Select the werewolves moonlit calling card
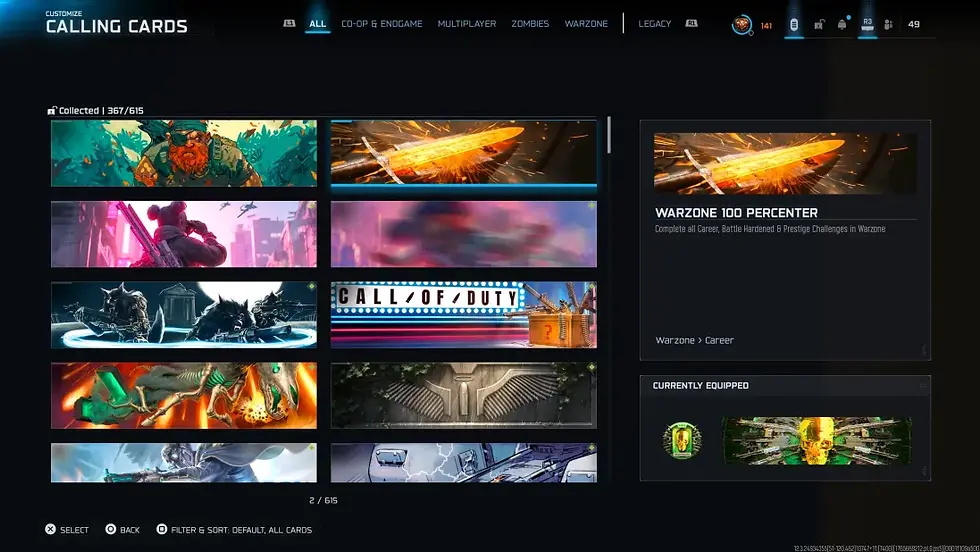The width and height of the screenshot is (980, 552). coord(184,314)
